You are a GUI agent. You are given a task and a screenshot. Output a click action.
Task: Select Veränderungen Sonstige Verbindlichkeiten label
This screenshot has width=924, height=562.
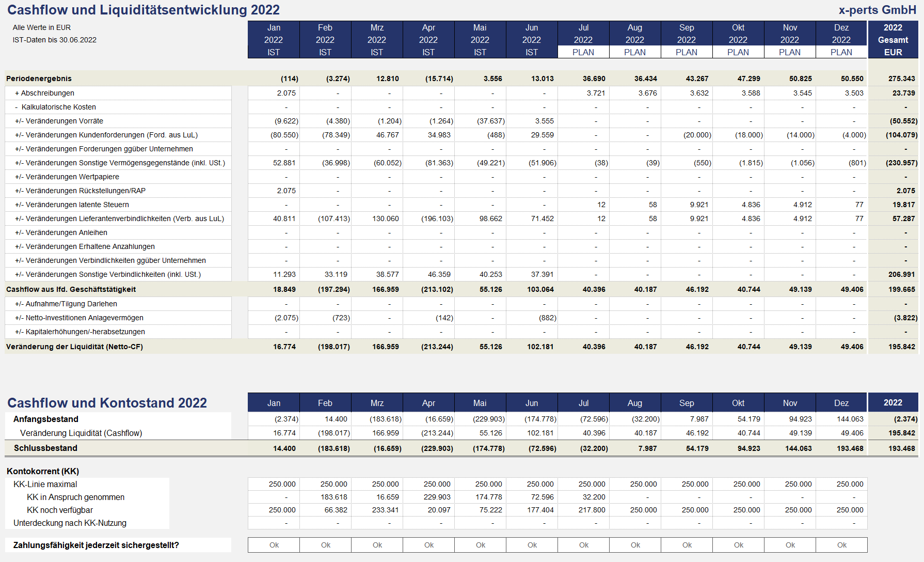pos(108,274)
